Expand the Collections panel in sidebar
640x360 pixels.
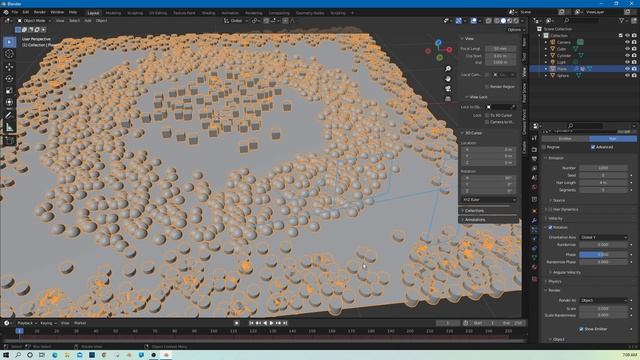474,211
